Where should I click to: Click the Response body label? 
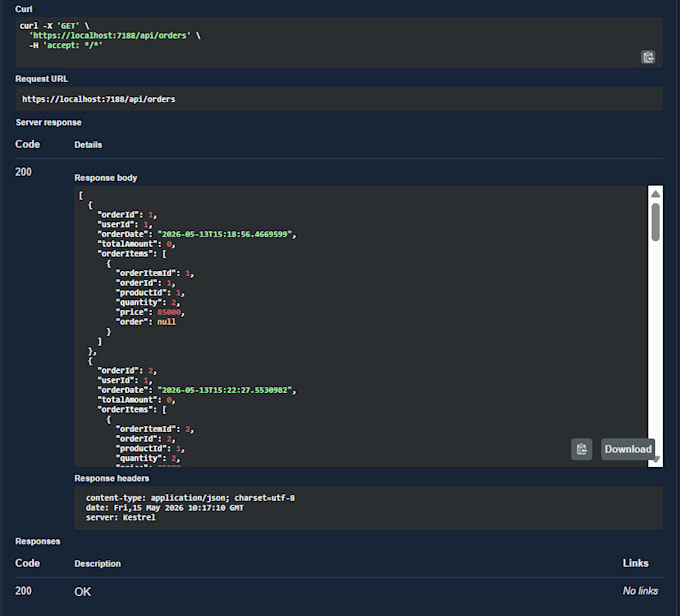click(x=106, y=178)
